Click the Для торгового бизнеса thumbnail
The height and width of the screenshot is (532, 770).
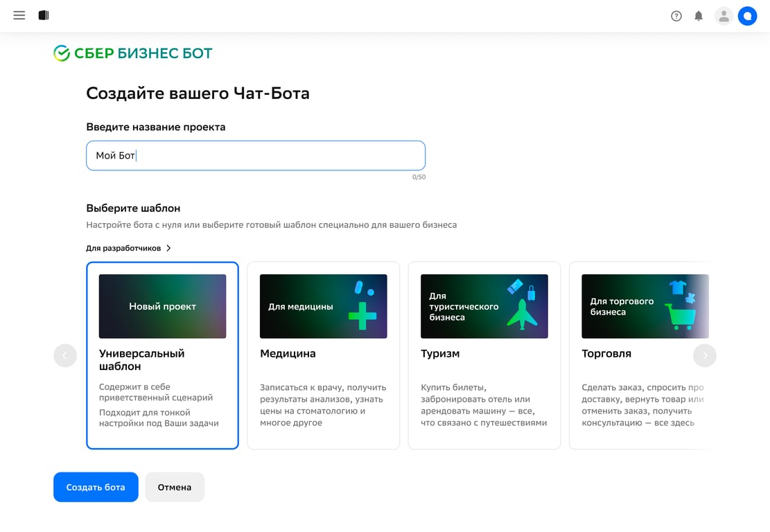[645, 306]
